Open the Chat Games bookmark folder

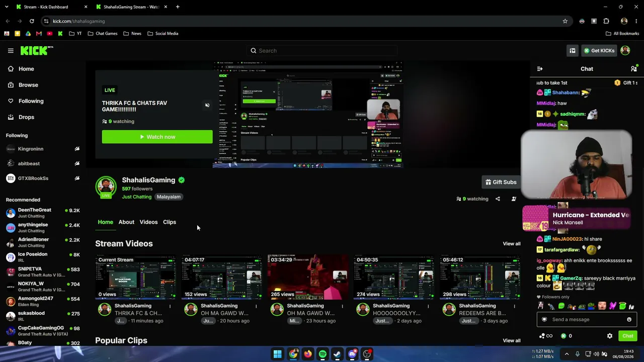(x=103, y=34)
